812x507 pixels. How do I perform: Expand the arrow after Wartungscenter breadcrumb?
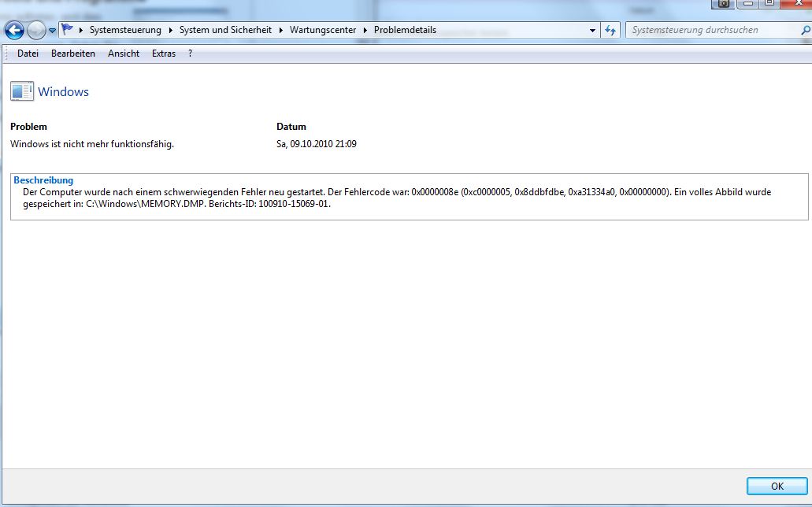365,30
